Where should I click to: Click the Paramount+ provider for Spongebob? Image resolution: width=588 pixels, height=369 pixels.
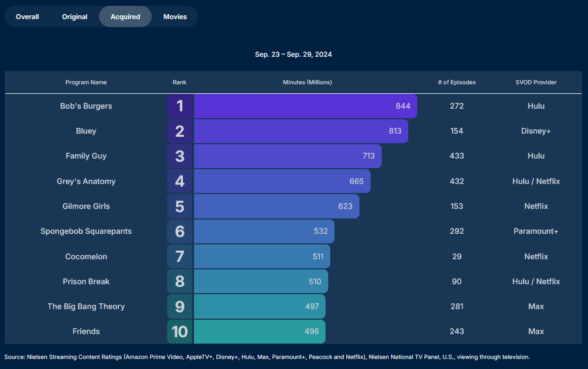pyautogui.click(x=536, y=231)
